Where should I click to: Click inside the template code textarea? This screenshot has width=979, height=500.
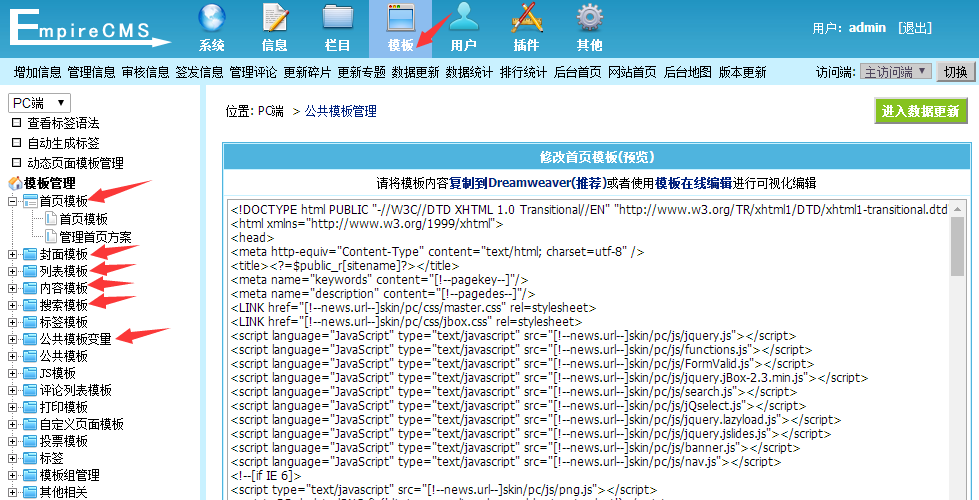pyautogui.click(x=587, y=350)
